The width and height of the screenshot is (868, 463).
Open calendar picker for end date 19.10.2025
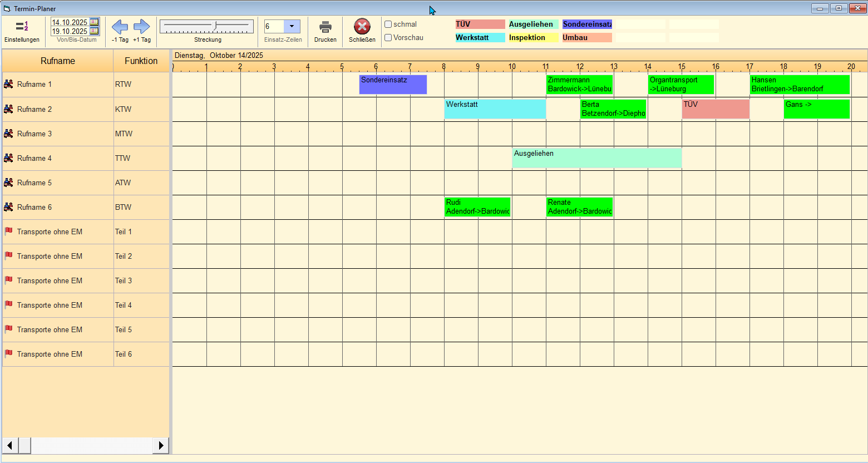[x=94, y=31]
